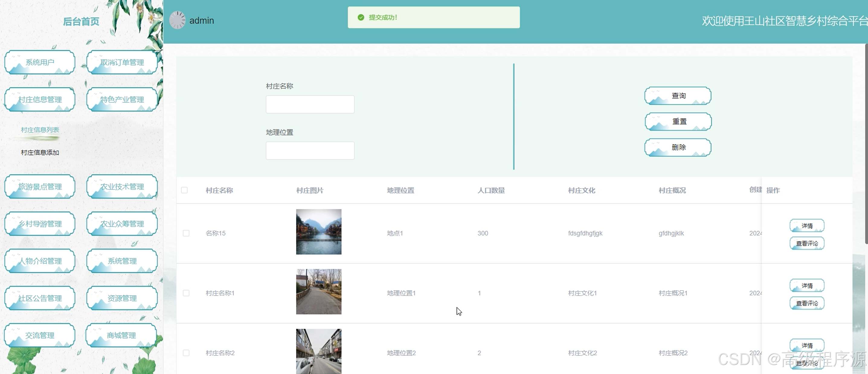The image size is (868, 374).
Task: Select the checkbox for 村庄名称1 row
Action: 186,293
